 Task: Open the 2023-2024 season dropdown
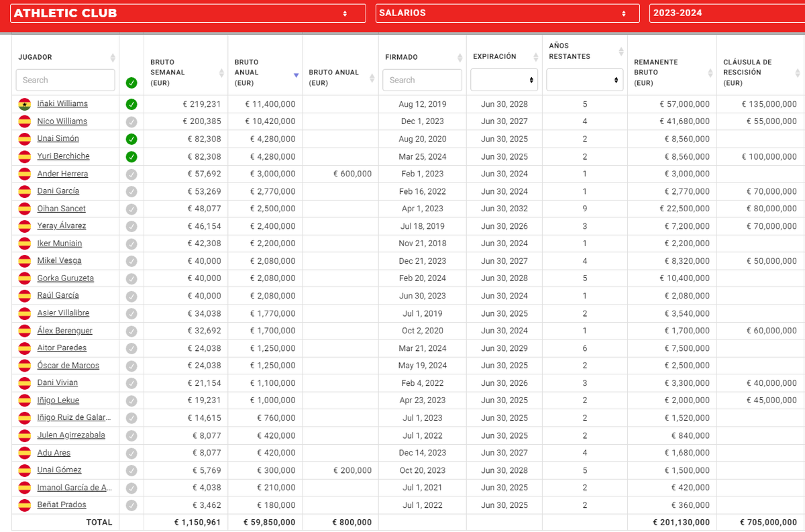point(727,13)
